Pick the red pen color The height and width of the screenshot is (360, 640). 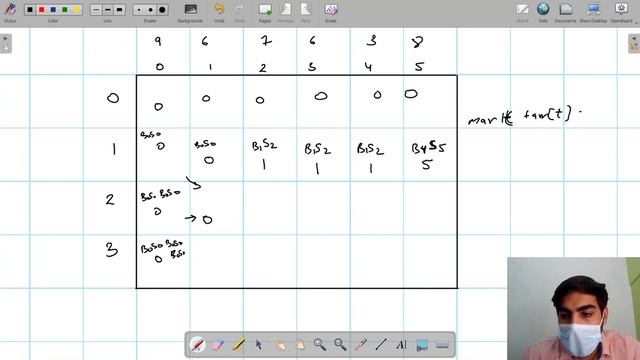(41, 9)
